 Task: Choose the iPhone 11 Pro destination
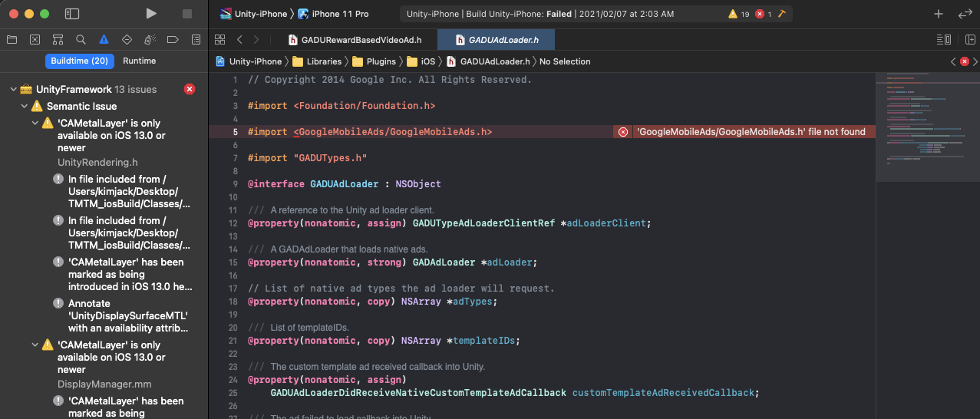click(x=332, y=14)
